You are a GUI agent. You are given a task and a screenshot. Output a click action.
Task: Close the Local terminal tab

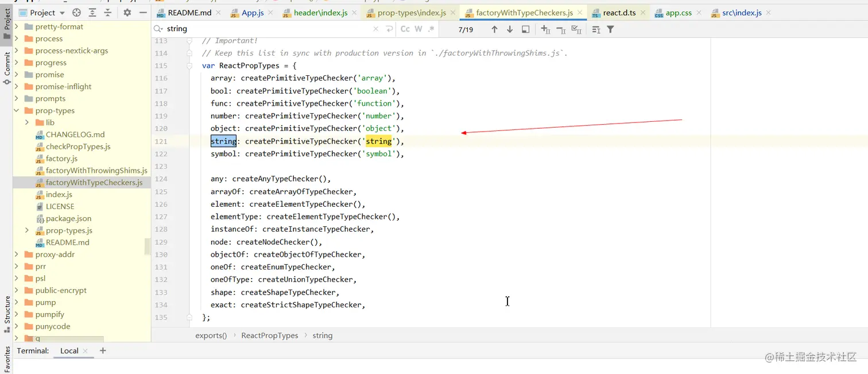(x=85, y=351)
